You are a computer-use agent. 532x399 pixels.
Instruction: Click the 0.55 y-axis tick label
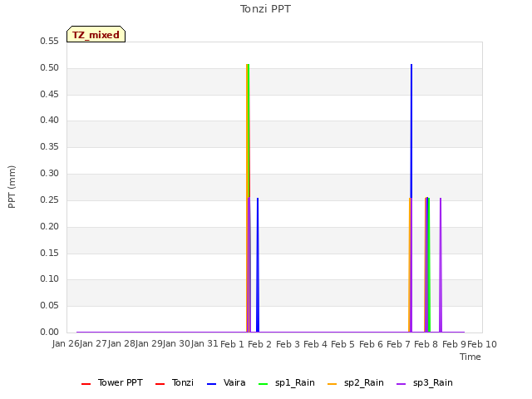tap(49, 41)
